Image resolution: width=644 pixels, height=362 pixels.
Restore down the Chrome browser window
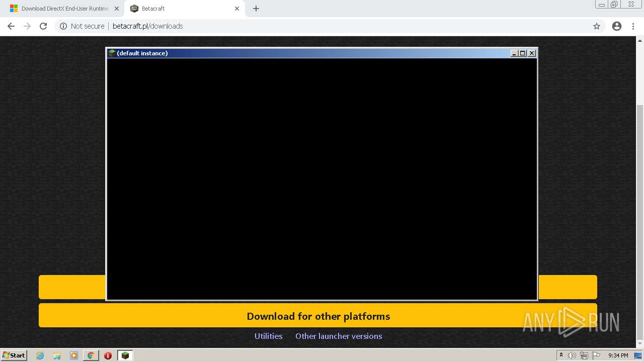coord(614,5)
